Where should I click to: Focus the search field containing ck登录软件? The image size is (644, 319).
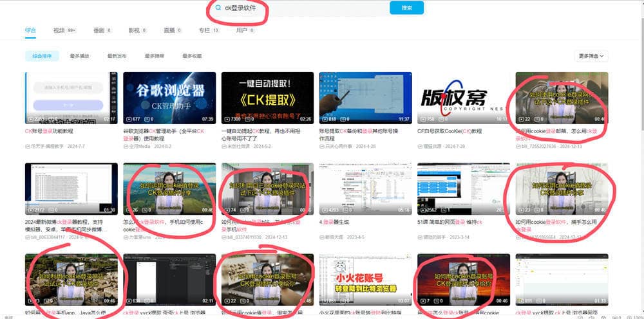(302, 8)
